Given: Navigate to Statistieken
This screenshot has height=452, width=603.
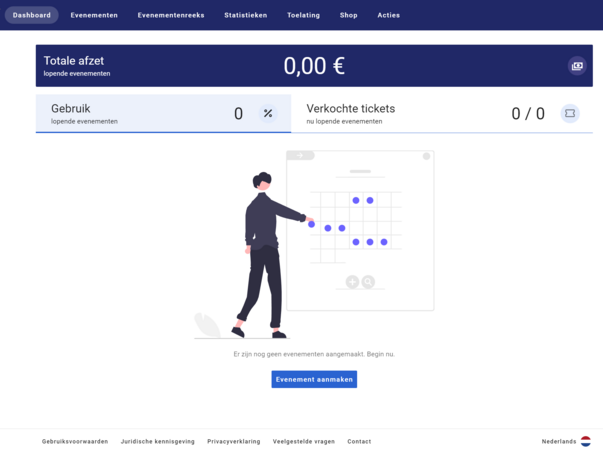Looking at the screenshot, I should coord(245,15).
